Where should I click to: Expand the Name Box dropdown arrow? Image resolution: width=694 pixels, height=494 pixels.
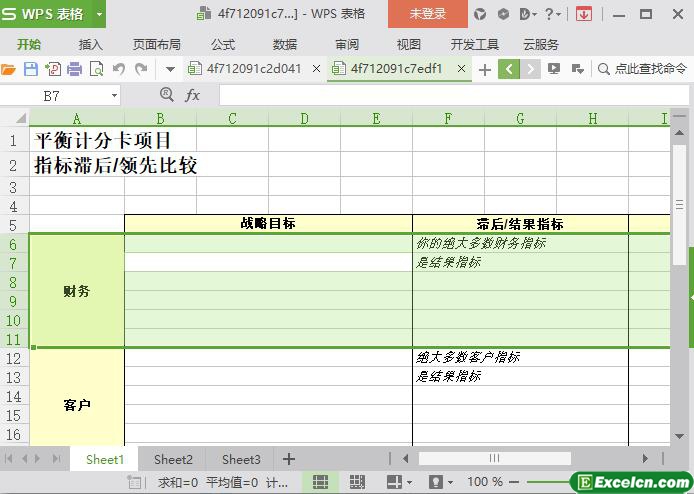pyautogui.click(x=114, y=95)
